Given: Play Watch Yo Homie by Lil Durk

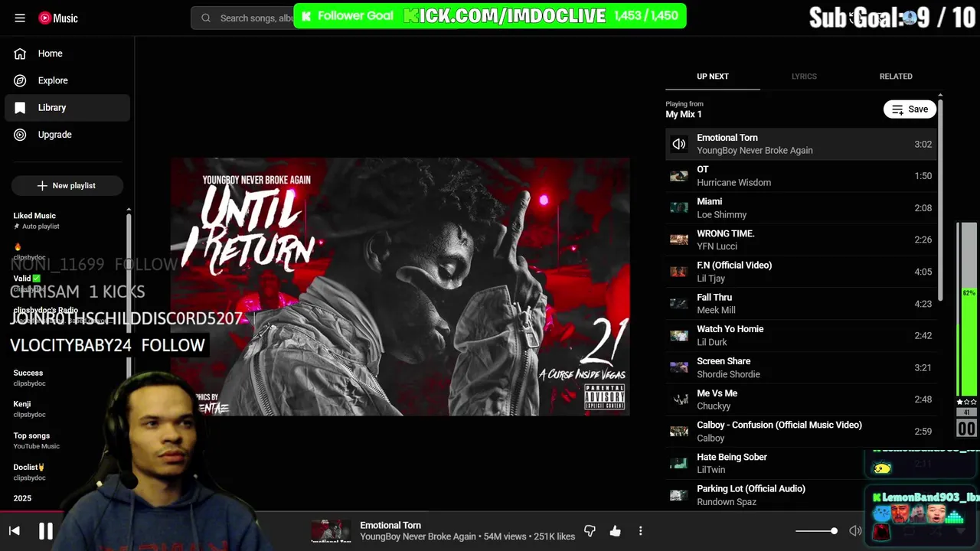Looking at the screenshot, I should tap(801, 335).
